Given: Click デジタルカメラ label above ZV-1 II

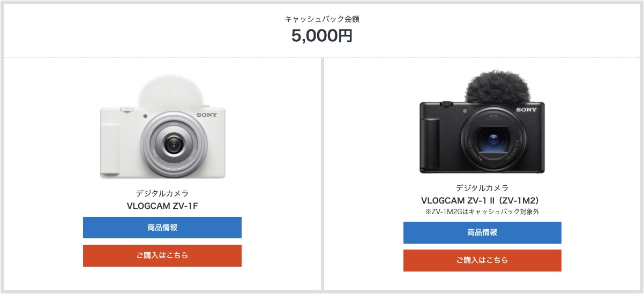Looking at the screenshot, I should (x=482, y=188).
